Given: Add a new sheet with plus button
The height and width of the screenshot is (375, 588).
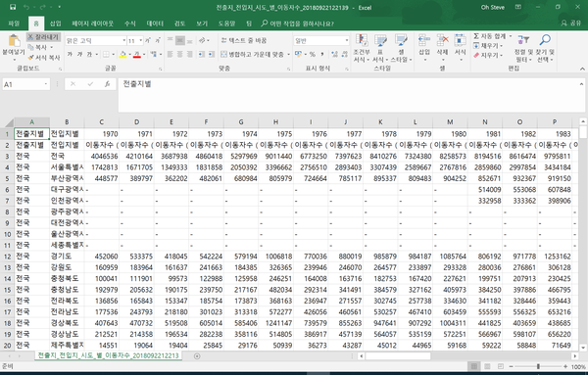Looking at the screenshot, I should point(197,356).
